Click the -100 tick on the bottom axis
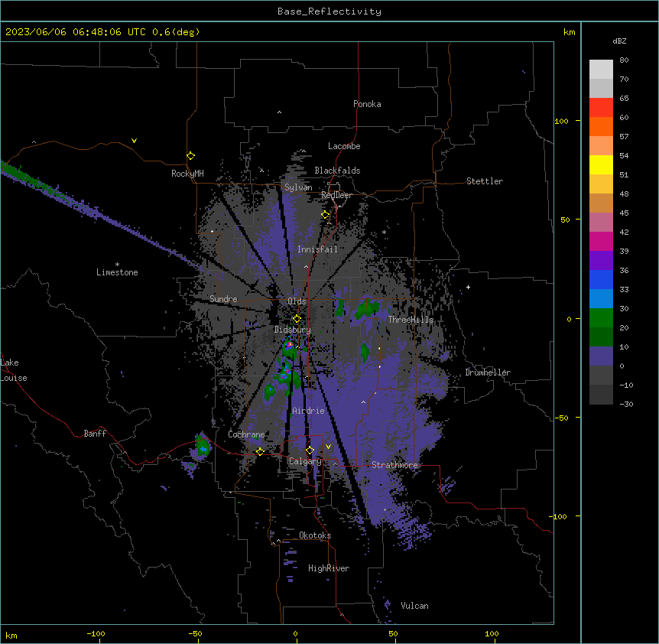 96,633
